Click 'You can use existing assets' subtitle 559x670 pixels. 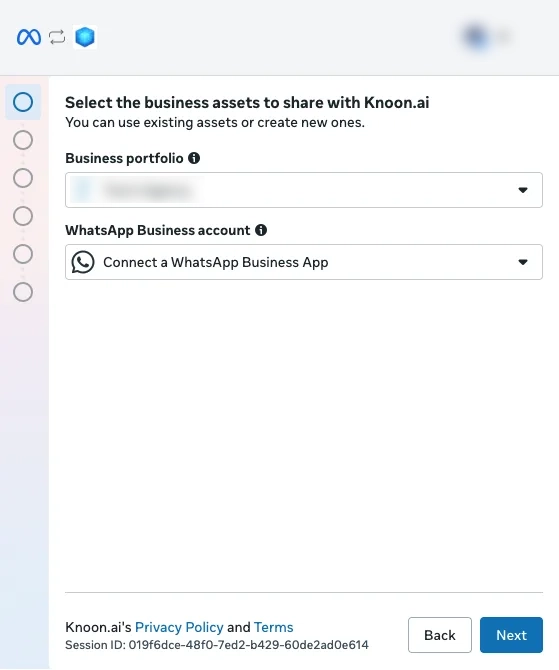click(215, 123)
